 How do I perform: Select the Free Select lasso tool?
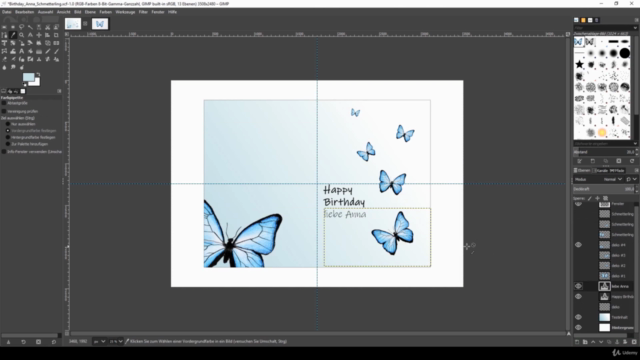[x=22, y=27]
